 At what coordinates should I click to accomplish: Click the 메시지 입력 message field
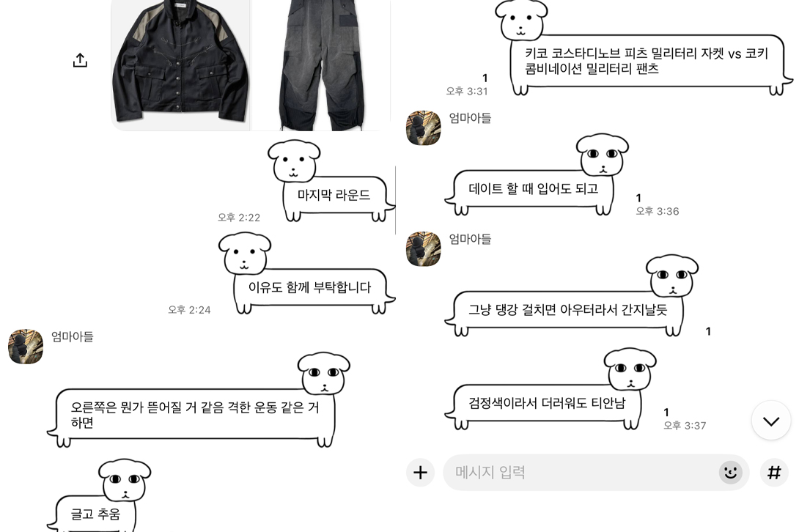596,473
